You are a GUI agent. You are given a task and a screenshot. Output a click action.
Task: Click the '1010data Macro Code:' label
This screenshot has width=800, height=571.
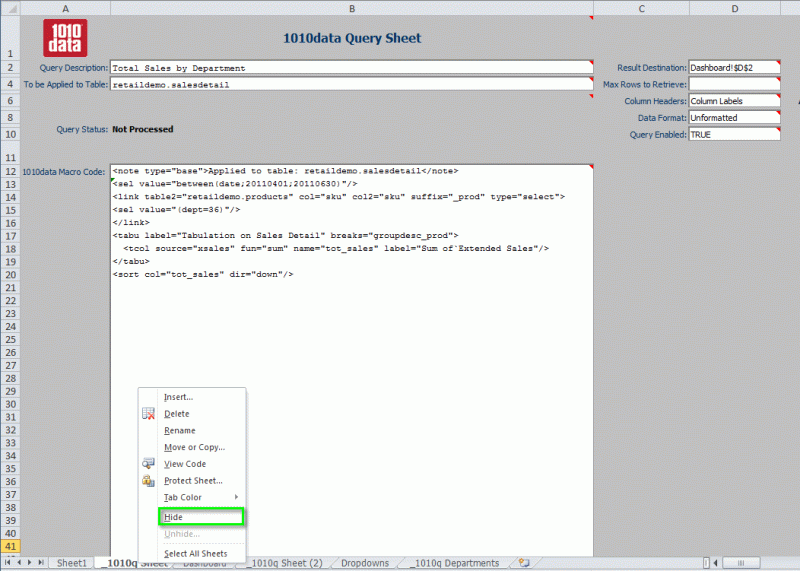point(64,172)
